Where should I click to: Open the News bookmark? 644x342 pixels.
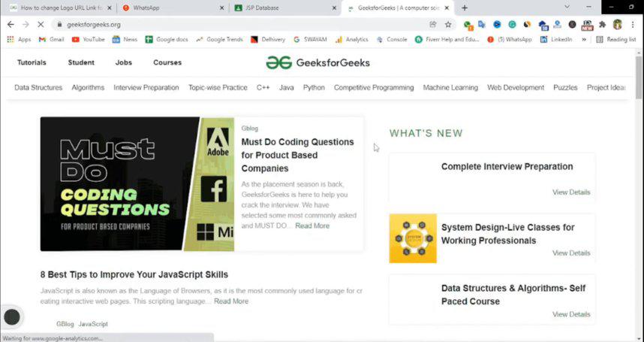click(125, 39)
